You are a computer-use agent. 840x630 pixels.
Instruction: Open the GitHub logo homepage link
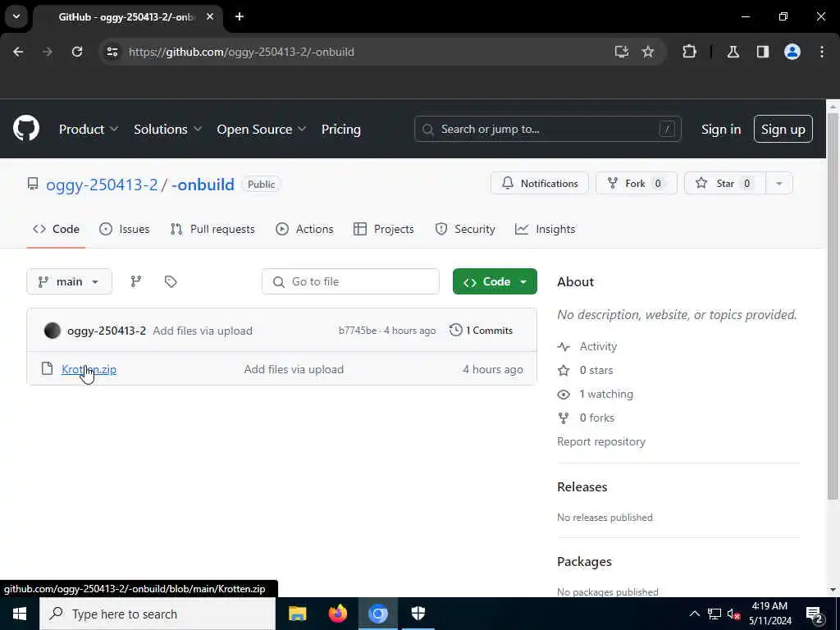coord(26,129)
